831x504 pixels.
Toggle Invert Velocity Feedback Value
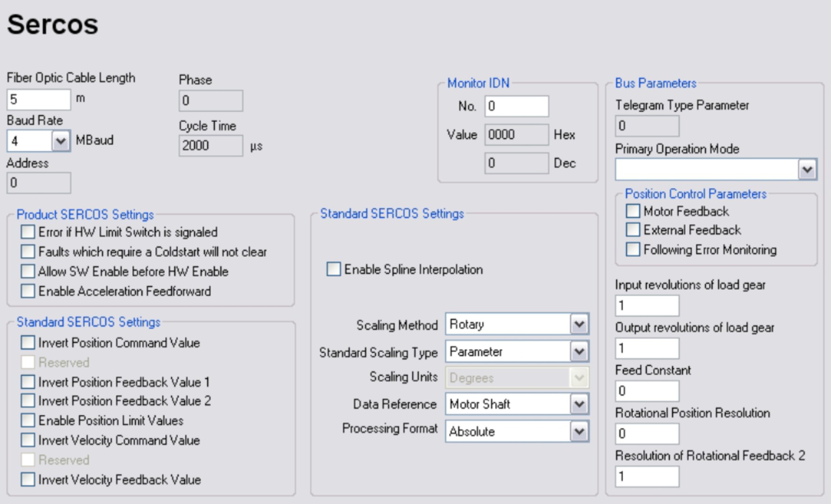(x=28, y=480)
